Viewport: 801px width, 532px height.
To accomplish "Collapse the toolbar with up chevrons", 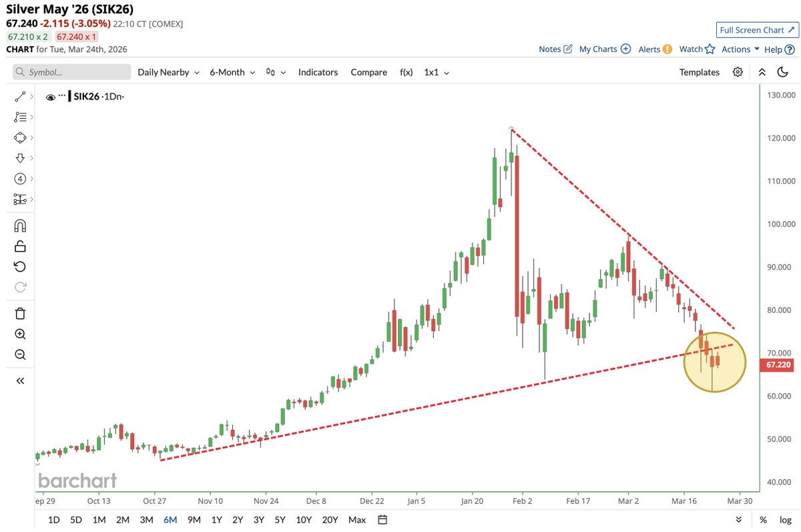I will (762, 72).
